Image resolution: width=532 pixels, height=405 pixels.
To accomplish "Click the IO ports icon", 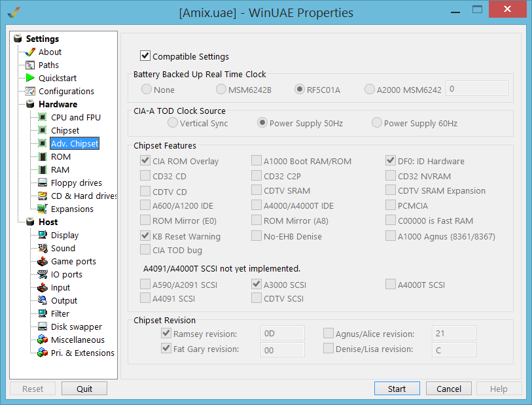I will point(43,274).
